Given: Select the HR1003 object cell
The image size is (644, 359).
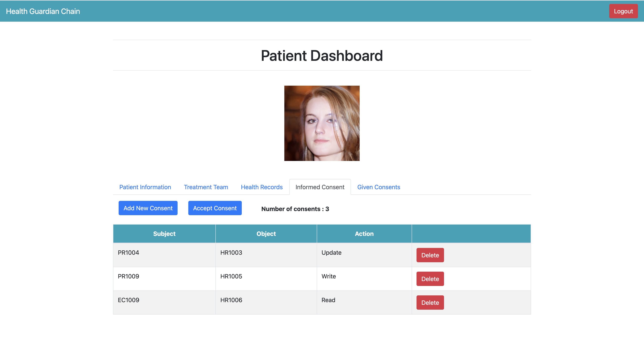Looking at the screenshot, I should tap(231, 252).
